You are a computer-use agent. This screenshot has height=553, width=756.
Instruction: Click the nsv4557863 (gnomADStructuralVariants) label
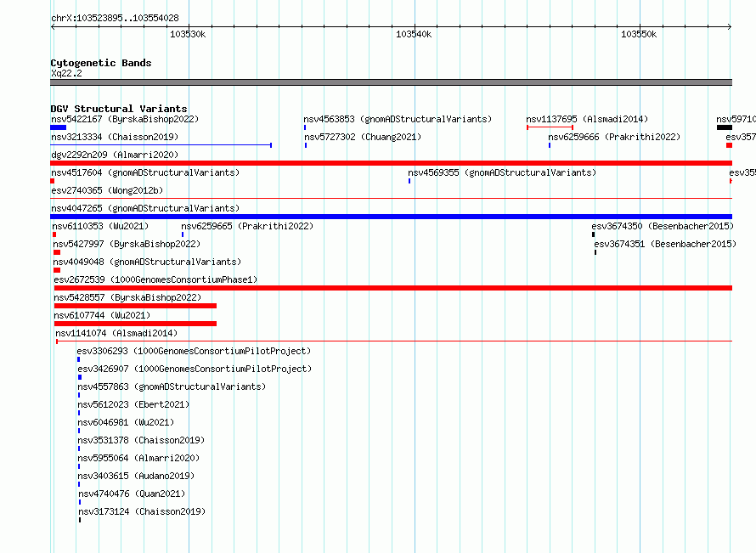pyautogui.click(x=172, y=387)
